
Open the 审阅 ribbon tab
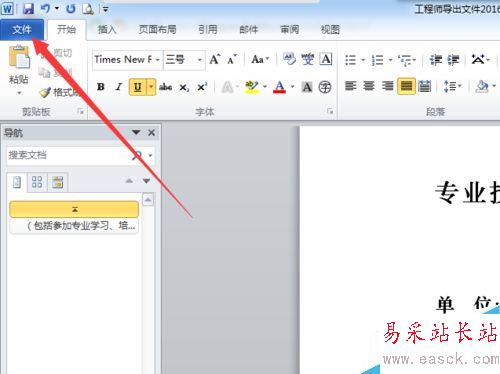tap(290, 30)
